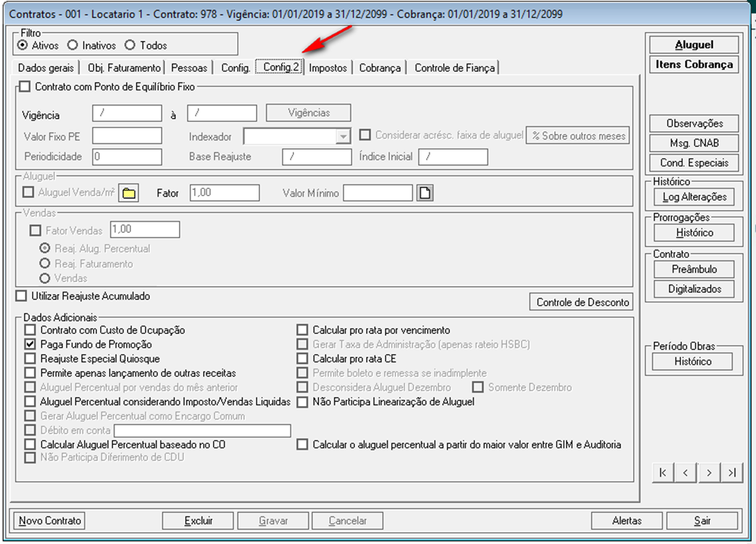Go to last record navigation arrow
The width and height of the screenshot is (756, 544).
point(732,473)
